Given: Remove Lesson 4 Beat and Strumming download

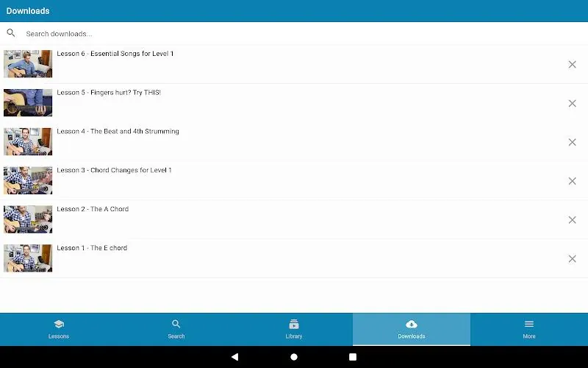Looking at the screenshot, I should click(x=572, y=142).
